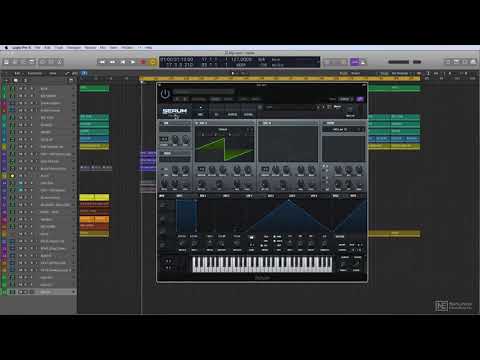Select the ENV 1 modulation tab
480x360 pixels.
point(179,196)
